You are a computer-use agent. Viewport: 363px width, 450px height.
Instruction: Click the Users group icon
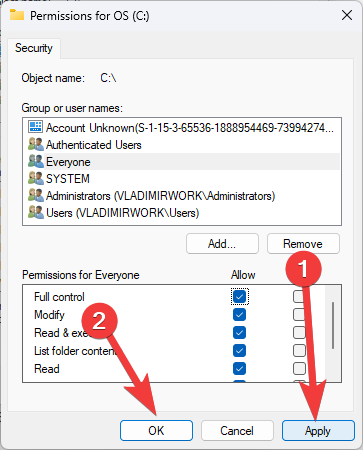pos(36,212)
